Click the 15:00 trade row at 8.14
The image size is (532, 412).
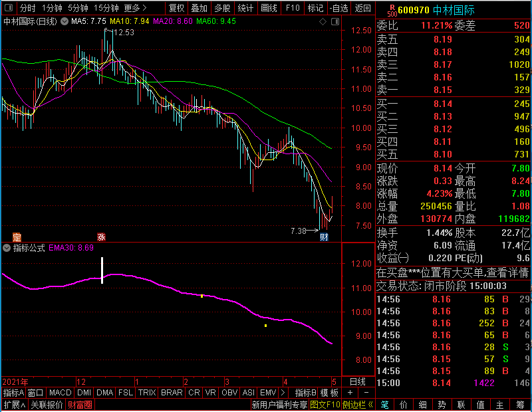(454, 383)
